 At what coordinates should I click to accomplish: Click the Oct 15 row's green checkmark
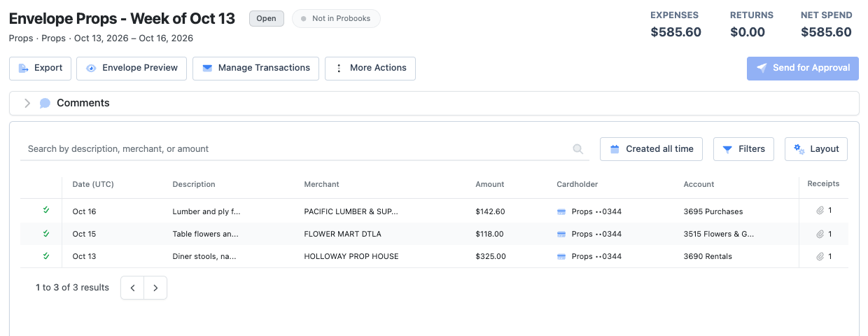[x=46, y=233]
